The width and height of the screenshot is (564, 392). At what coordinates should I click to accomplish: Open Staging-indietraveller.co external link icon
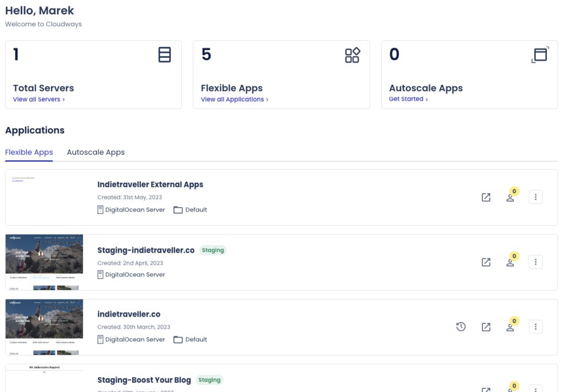click(x=486, y=262)
